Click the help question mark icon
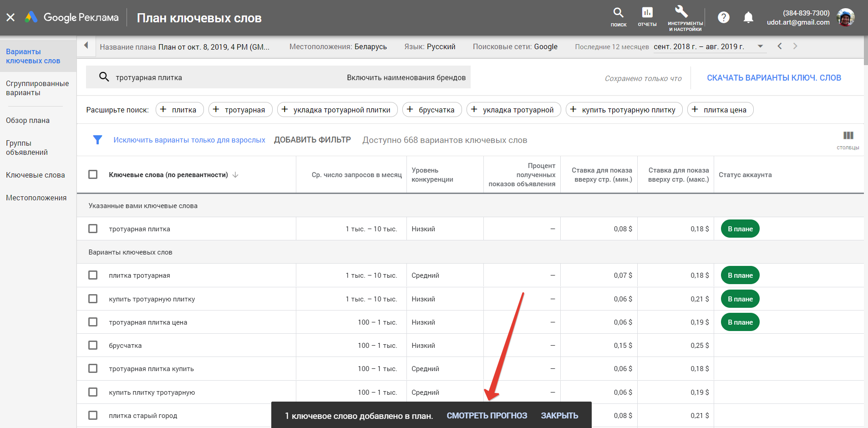The width and height of the screenshot is (868, 428). click(x=723, y=18)
